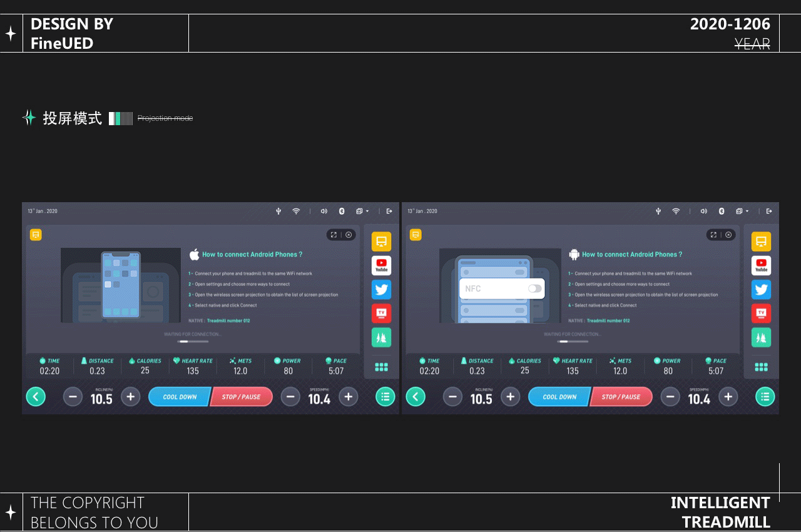Open the app grid on the NFC-guide screen
The image size is (801, 532).
(x=761, y=367)
